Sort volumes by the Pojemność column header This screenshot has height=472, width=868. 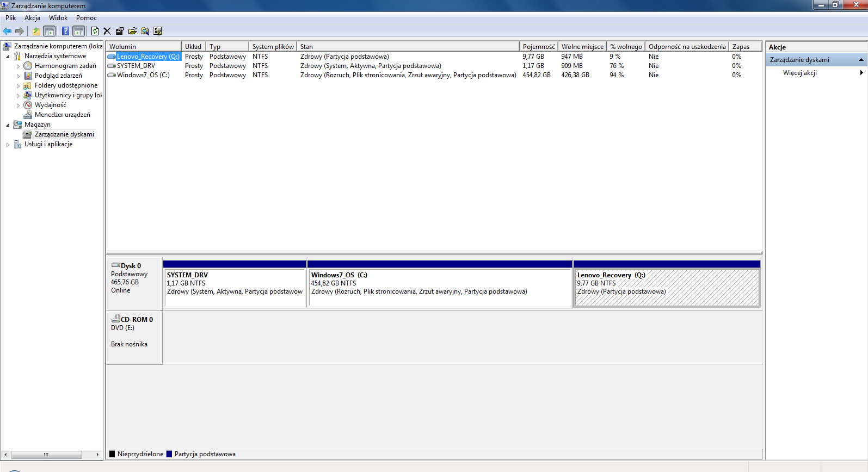(538, 47)
